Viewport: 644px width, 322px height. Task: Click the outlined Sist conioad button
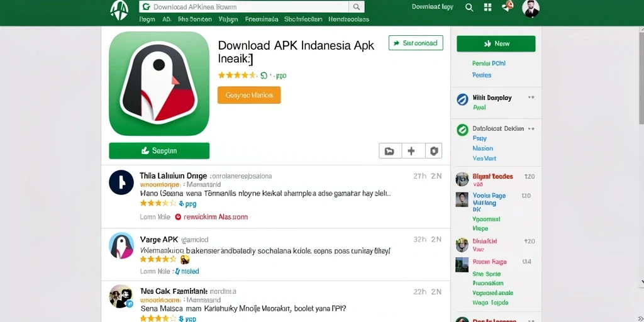coord(416,43)
